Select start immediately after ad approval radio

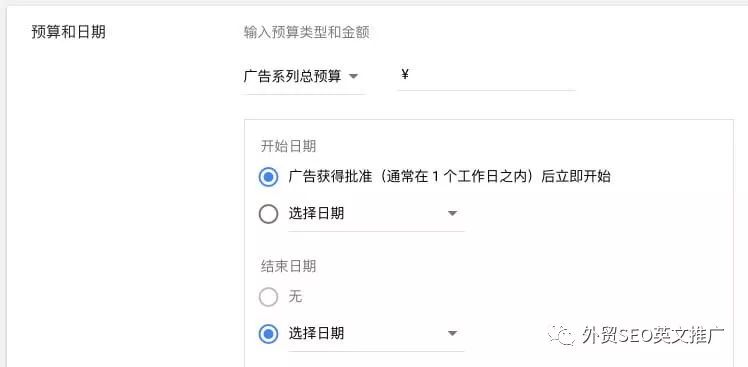tap(268, 177)
